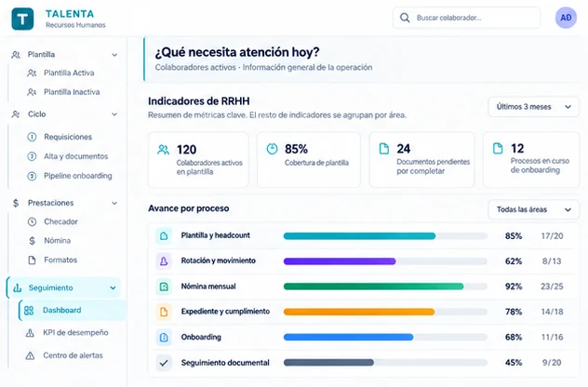Collapse the Ciclo section chevron
The image size is (588, 387).
coord(114,114)
